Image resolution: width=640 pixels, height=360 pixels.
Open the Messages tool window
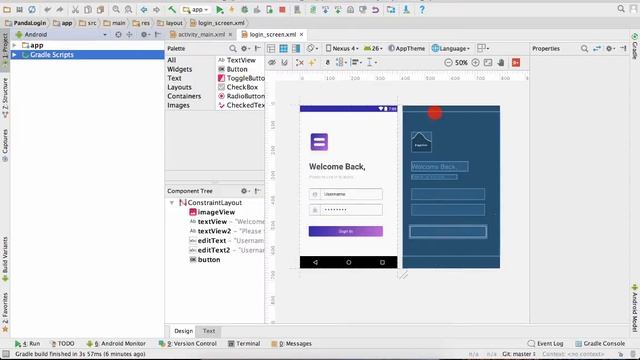pos(291,344)
